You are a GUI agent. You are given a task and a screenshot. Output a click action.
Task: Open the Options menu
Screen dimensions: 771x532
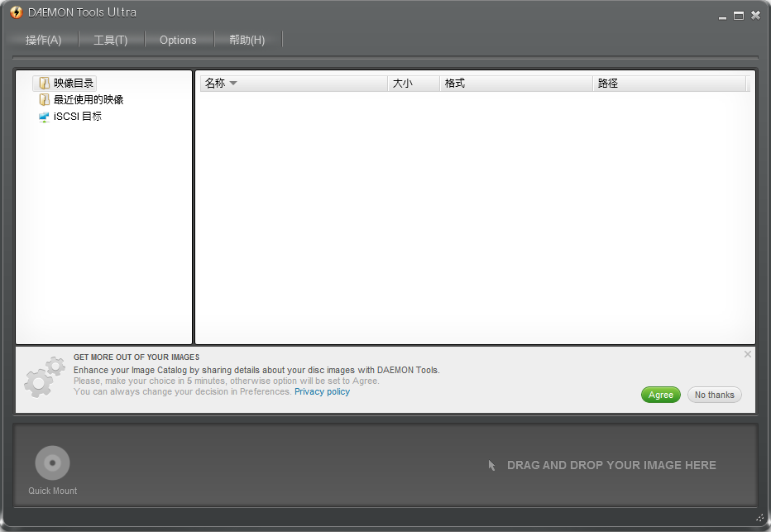coord(178,40)
